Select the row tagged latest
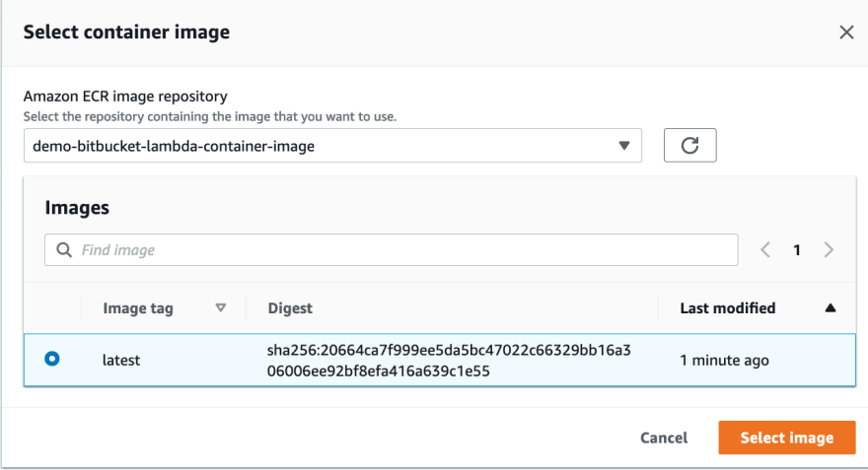This screenshot has width=868, height=470. (440, 360)
